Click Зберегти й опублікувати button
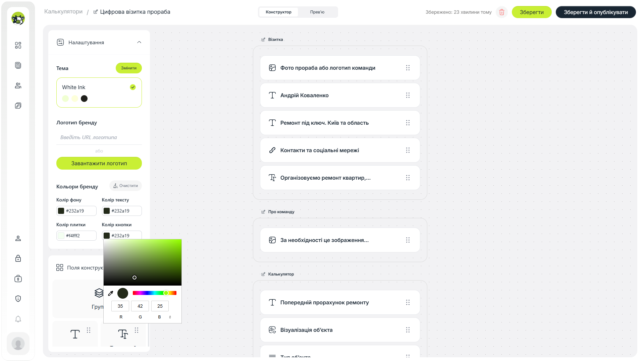The width and height of the screenshot is (644, 362). click(x=596, y=12)
